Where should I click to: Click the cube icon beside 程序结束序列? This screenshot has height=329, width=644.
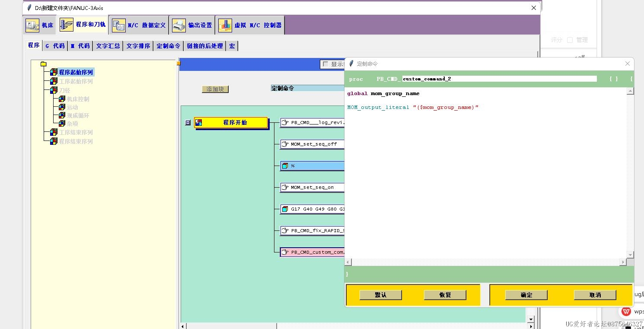pos(54,141)
